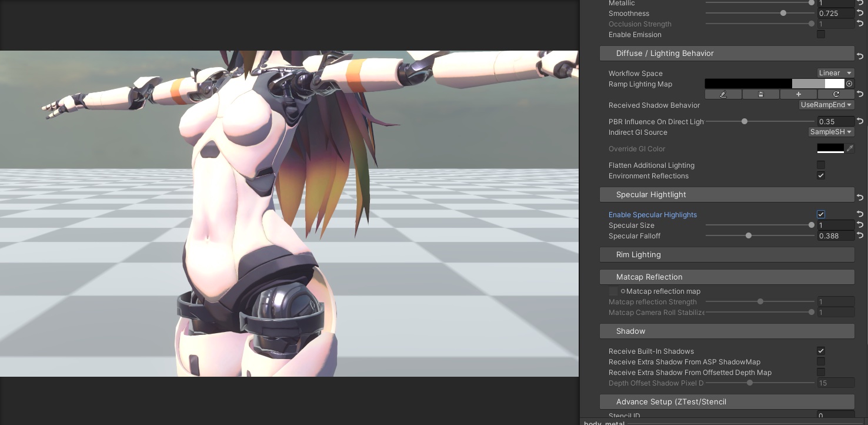Viewport: 868px width, 425px height.
Task: Click the PBR Influence value field
Action: (x=835, y=122)
